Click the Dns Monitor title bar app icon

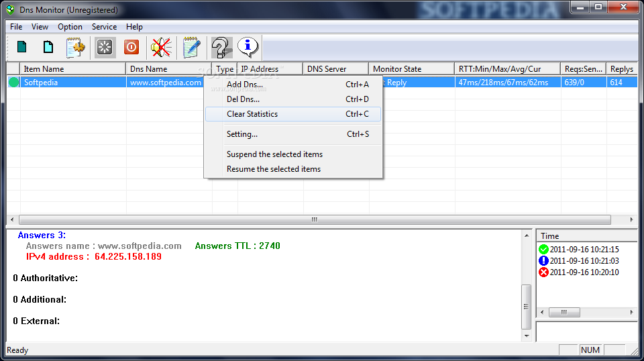[x=10, y=9]
